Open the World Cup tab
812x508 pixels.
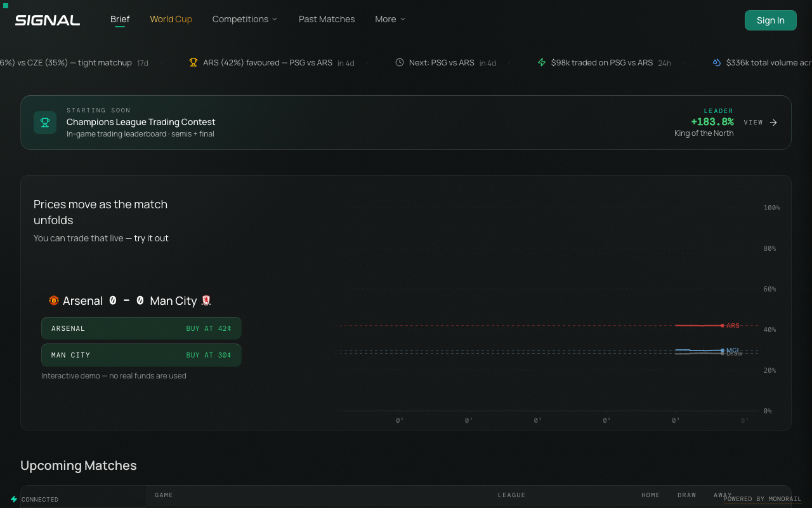tap(171, 19)
